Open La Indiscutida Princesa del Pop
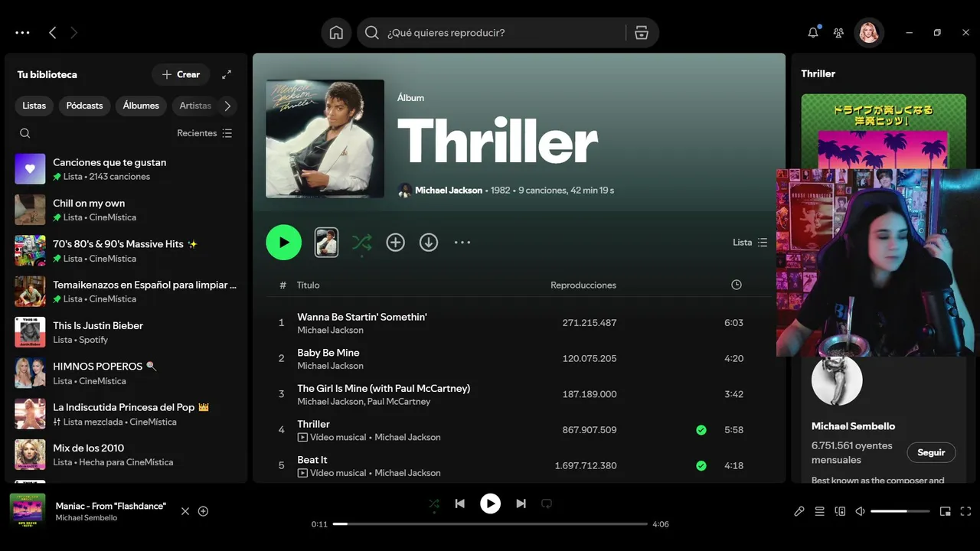 (x=126, y=414)
